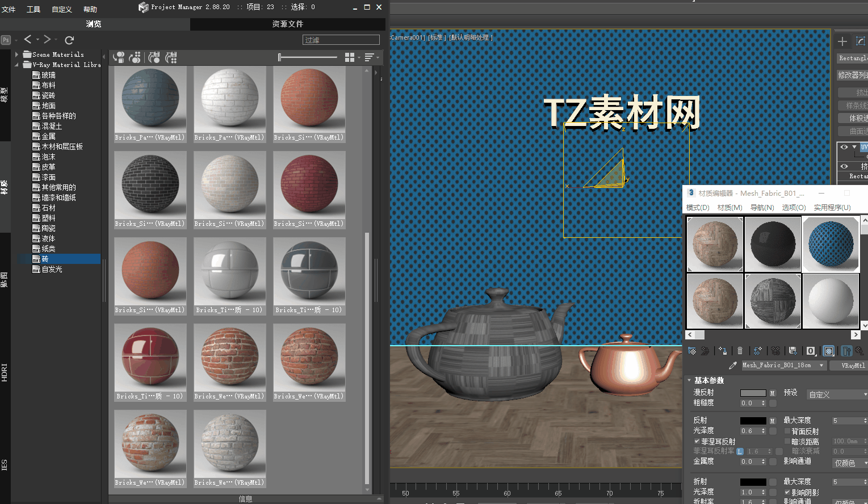
Task: Open the Photoshop icon at top left
Action: (6, 40)
